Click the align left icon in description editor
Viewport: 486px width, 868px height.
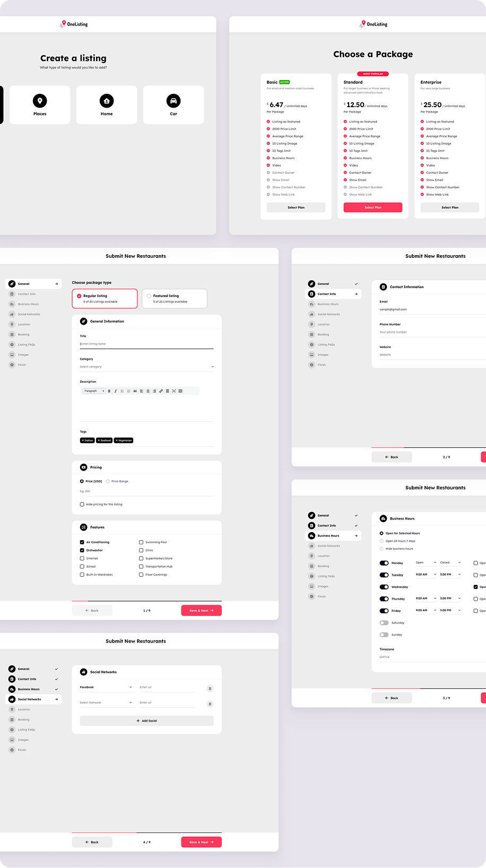[x=142, y=391]
